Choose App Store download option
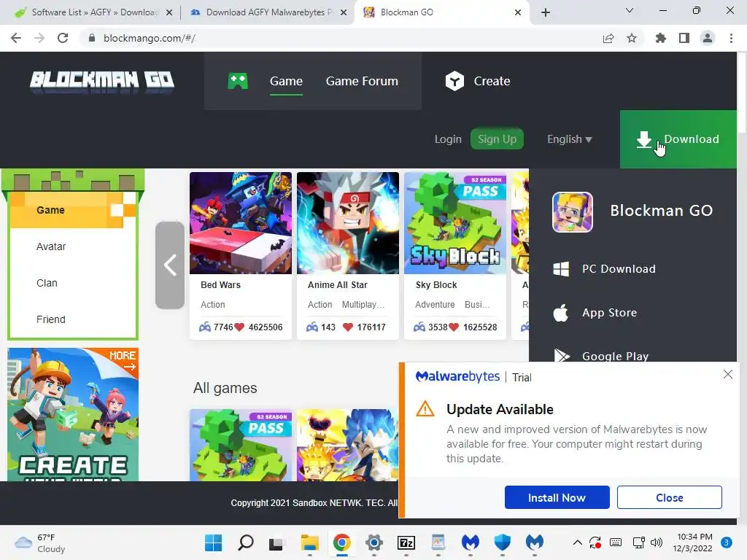 609,312
